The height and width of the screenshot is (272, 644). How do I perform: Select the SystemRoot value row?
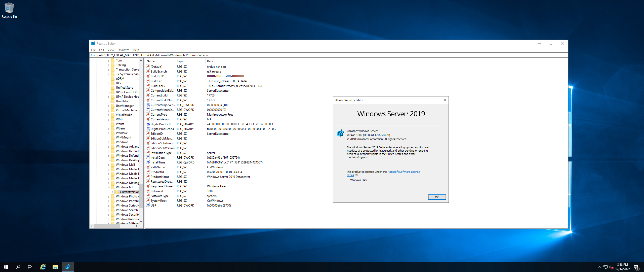tap(211, 200)
